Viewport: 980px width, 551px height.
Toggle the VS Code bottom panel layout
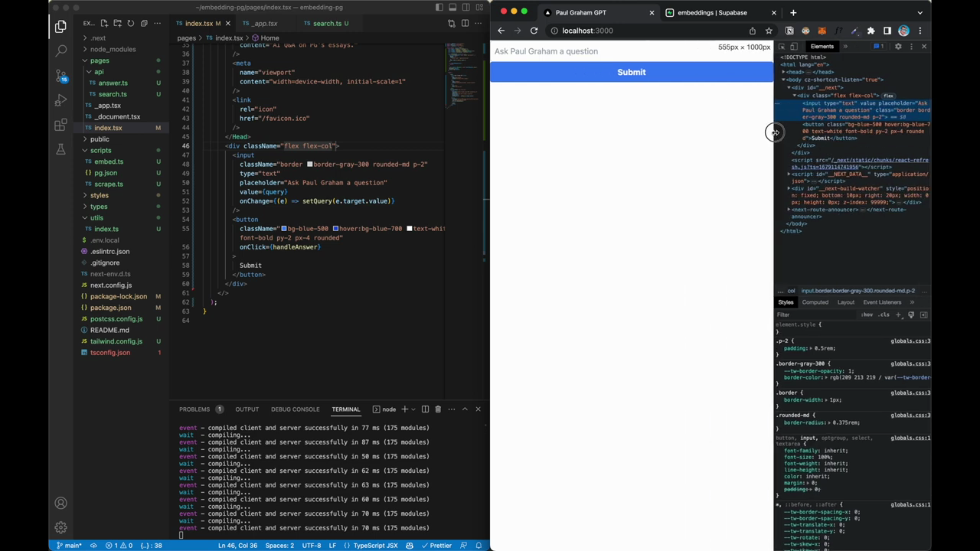452,8
